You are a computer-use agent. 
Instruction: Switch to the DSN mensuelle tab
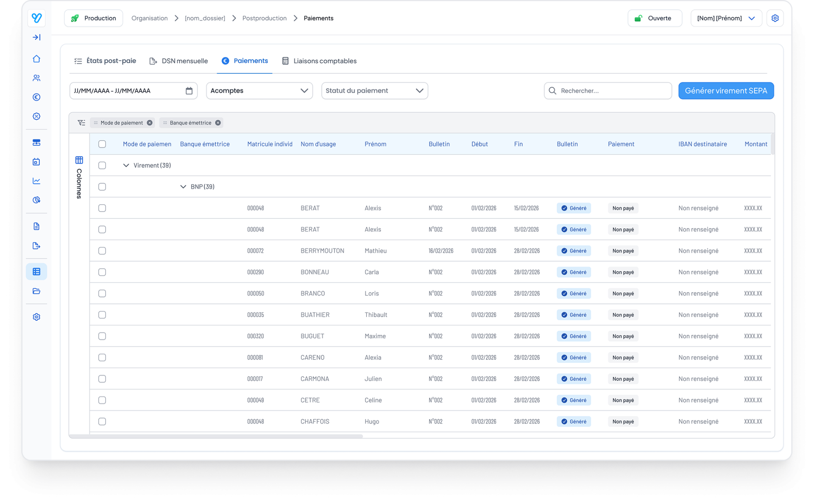(x=178, y=61)
